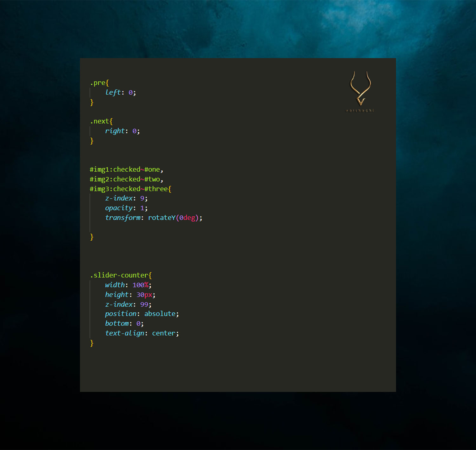
Task: Click the rotateY(0deg) transform value
Action: [173, 218]
